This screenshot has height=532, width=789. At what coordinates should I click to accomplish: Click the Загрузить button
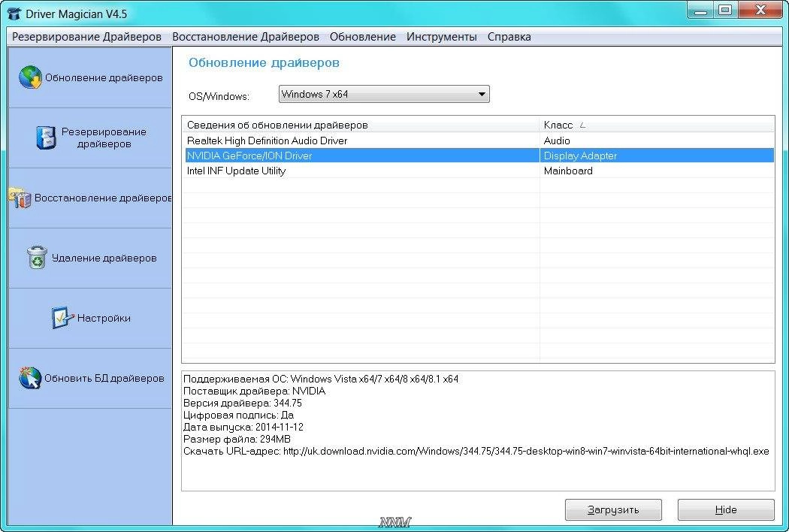pyautogui.click(x=613, y=510)
